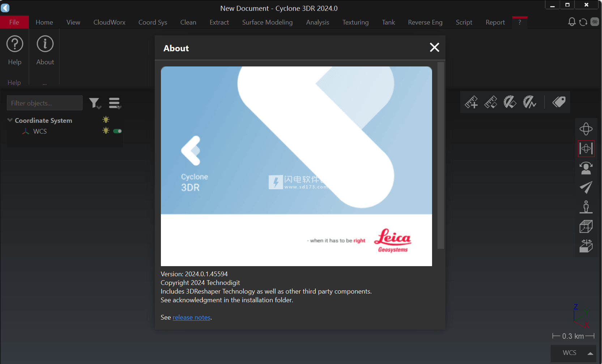Click the perspective cube view icon
Image resolution: width=602 pixels, height=364 pixels.
[586, 226]
